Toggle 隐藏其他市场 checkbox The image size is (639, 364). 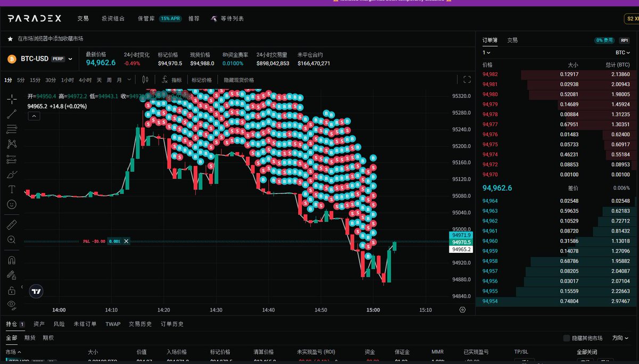567,338
